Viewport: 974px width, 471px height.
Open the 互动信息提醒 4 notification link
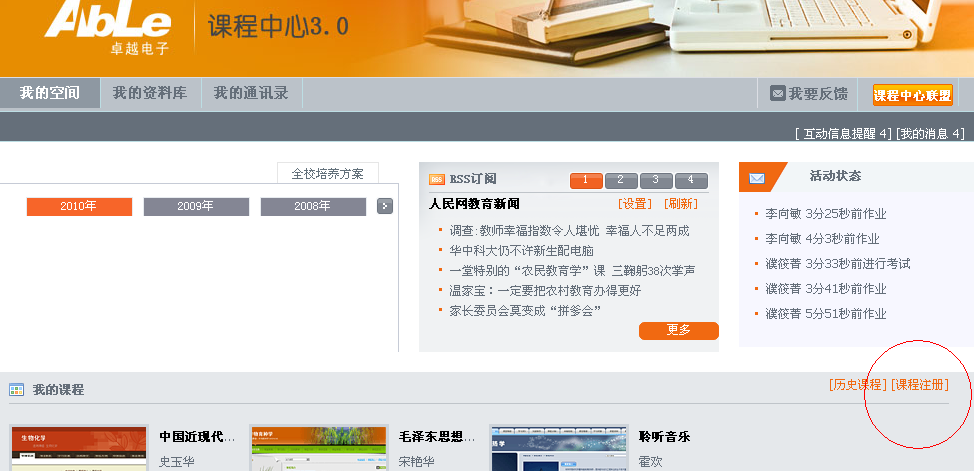[842, 134]
